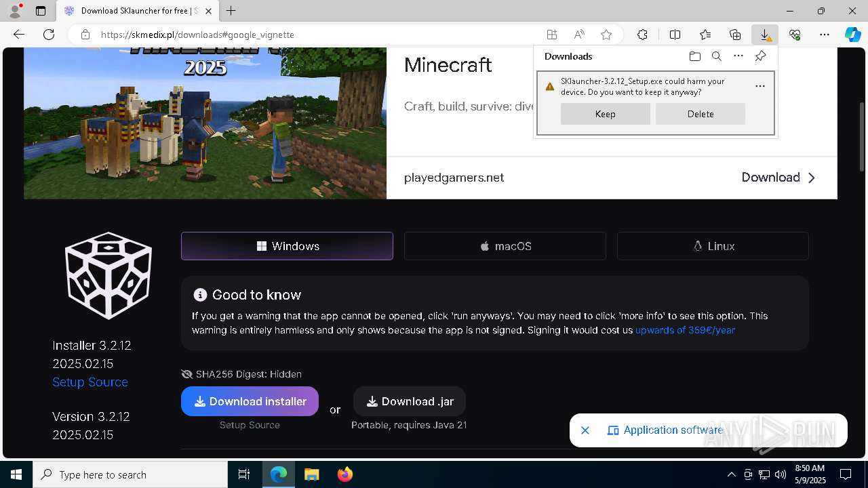Click the taskbar search box
Image resolution: width=868 pixels, height=488 pixels.
(130, 474)
